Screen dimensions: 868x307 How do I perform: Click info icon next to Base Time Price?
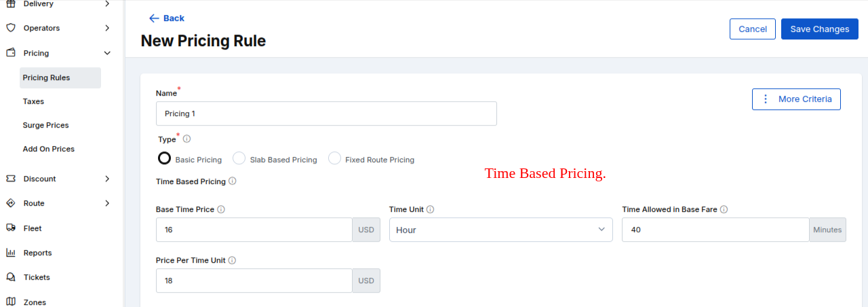(221, 209)
